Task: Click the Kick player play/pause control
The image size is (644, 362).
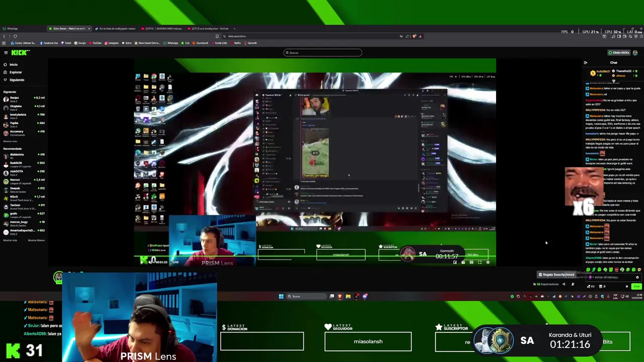Action: pyautogui.click(x=142, y=262)
